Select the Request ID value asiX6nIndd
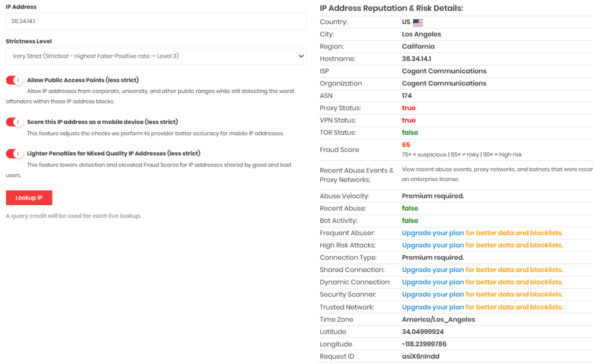593x364 pixels. point(420,357)
